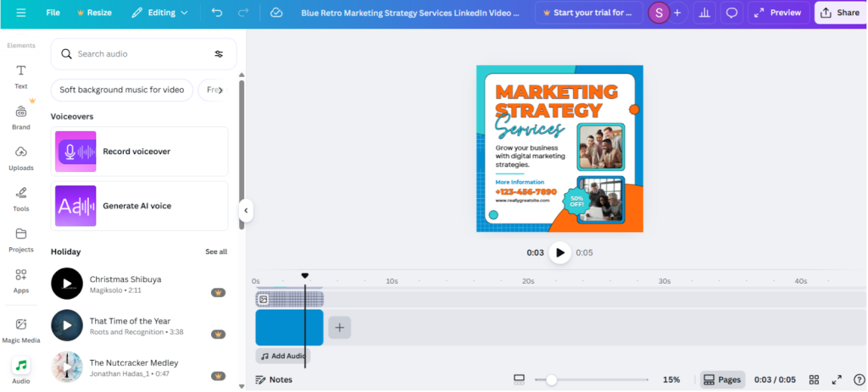Select The Nutcracker Medley track title
Viewport: 868px width, 392px height.
pos(134,362)
